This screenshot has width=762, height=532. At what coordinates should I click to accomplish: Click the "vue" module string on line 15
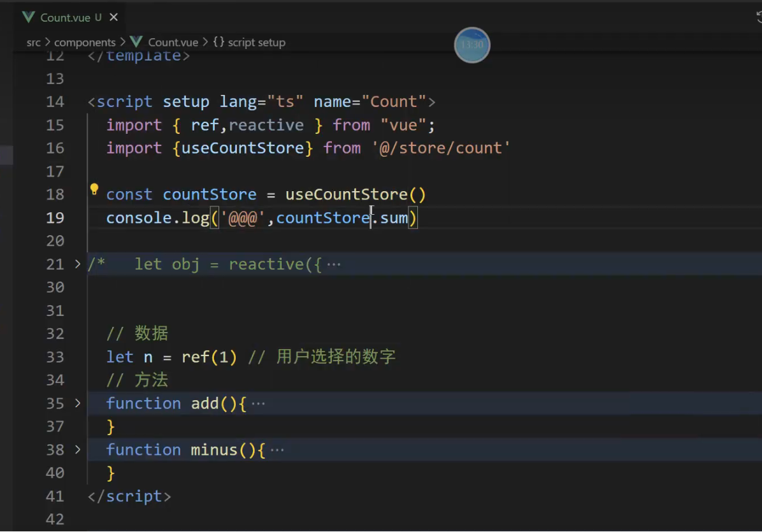pyautogui.click(x=403, y=125)
